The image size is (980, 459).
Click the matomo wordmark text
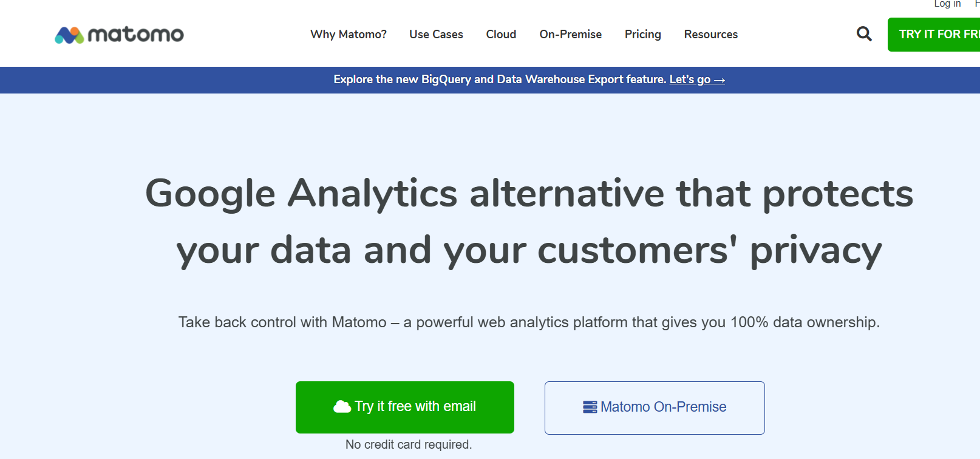(x=136, y=35)
